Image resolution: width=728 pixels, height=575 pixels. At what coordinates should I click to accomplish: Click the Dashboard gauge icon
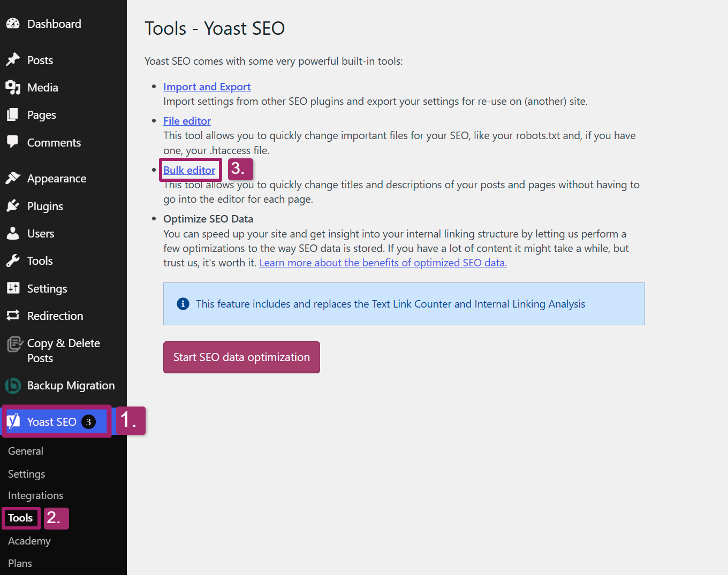pyautogui.click(x=13, y=24)
